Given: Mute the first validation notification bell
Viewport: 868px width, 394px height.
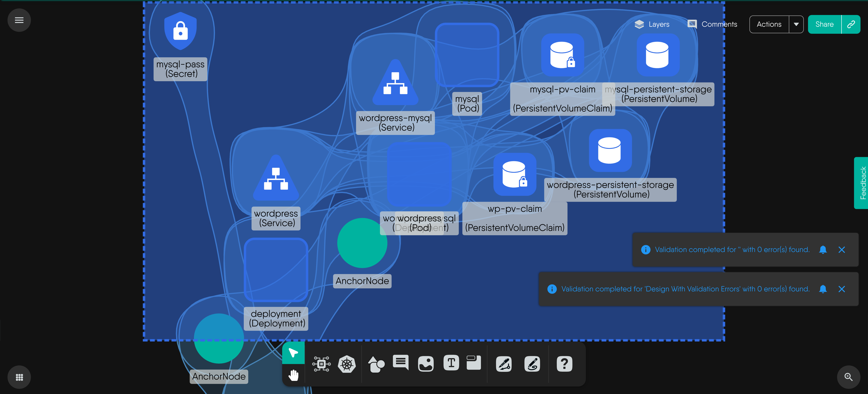Looking at the screenshot, I should [x=823, y=250].
